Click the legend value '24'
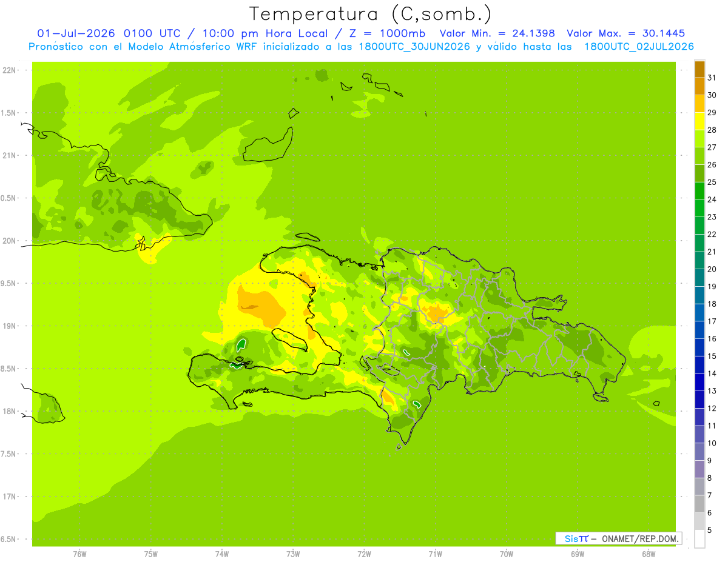The image size is (728, 562). click(712, 199)
